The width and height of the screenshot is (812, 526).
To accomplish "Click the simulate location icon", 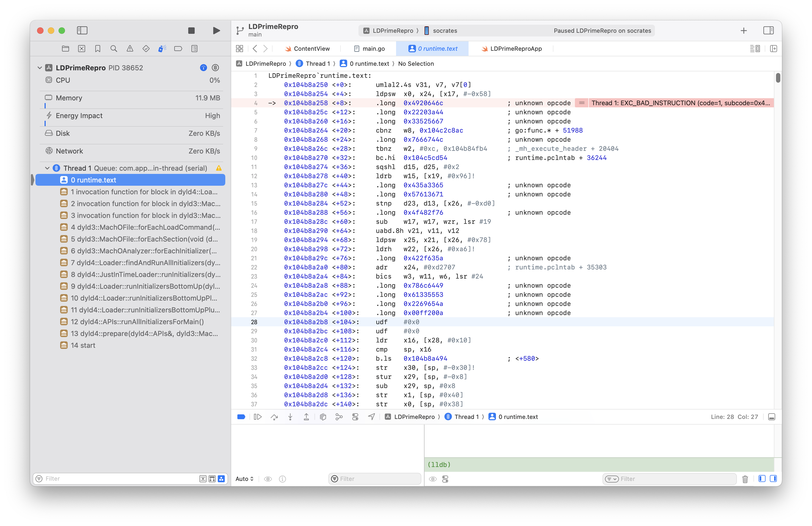I will pos(372,417).
